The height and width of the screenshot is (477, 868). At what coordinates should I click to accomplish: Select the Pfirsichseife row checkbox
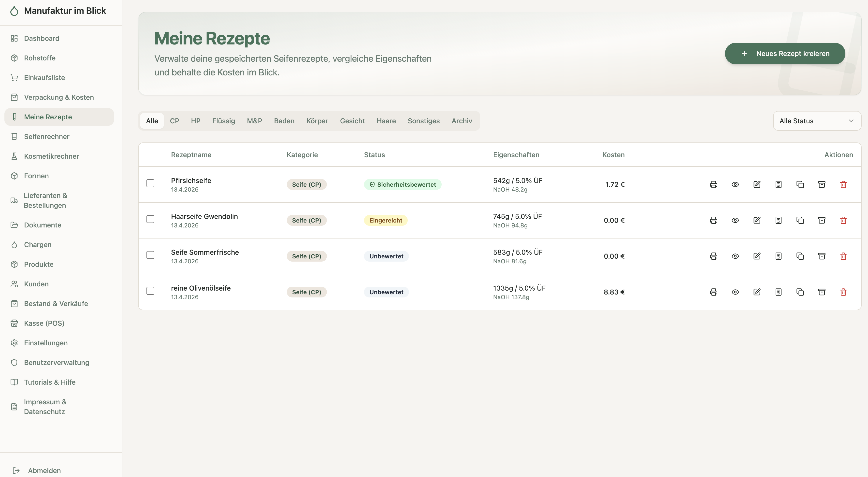[x=150, y=183]
